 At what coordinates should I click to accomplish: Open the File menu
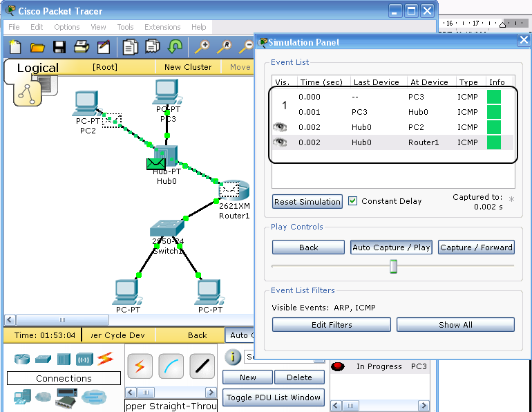point(14,27)
